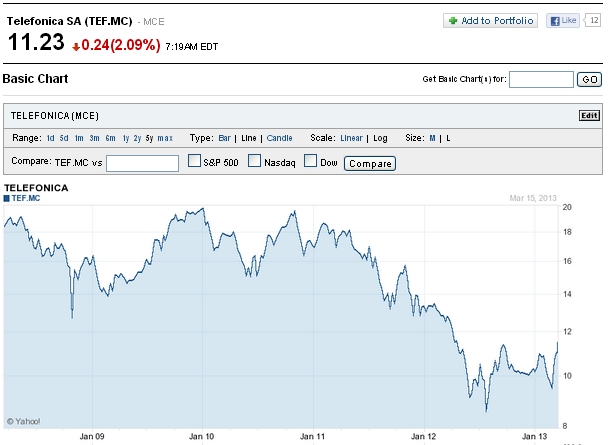Focus the TEF.MC vs compare input field
The width and height of the screenshot is (609, 445).
(x=143, y=163)
